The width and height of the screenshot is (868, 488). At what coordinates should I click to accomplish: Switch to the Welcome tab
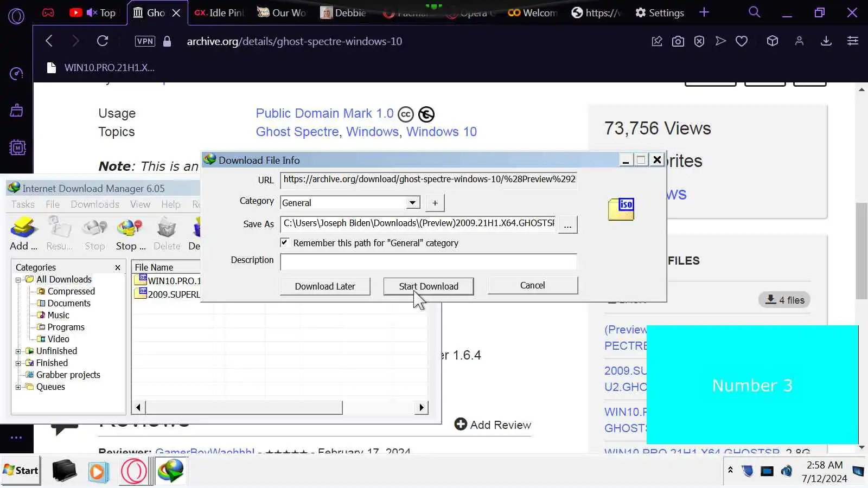point(533,13)
